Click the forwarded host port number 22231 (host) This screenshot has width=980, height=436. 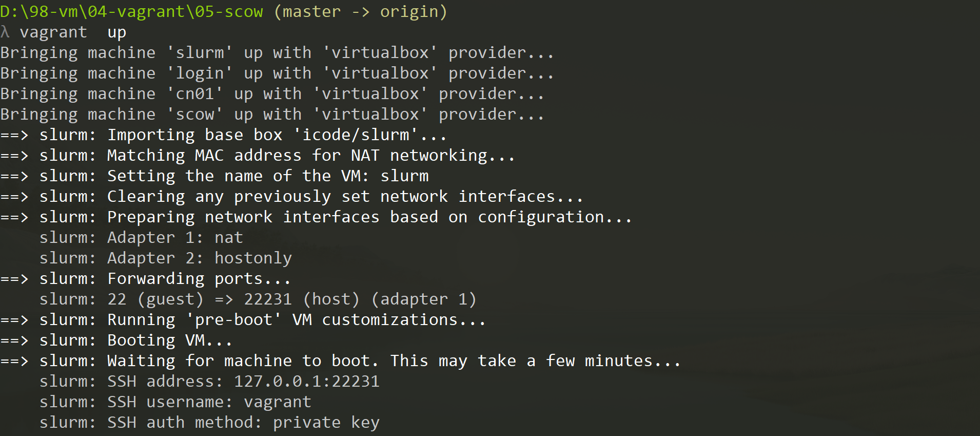pos(268,299)
